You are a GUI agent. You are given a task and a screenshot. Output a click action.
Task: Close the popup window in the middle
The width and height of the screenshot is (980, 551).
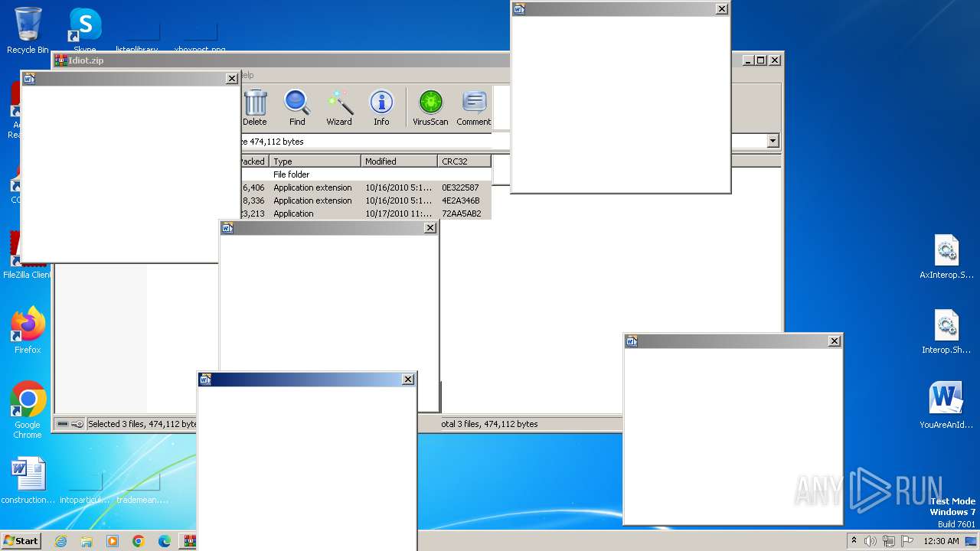coord(430,227)
